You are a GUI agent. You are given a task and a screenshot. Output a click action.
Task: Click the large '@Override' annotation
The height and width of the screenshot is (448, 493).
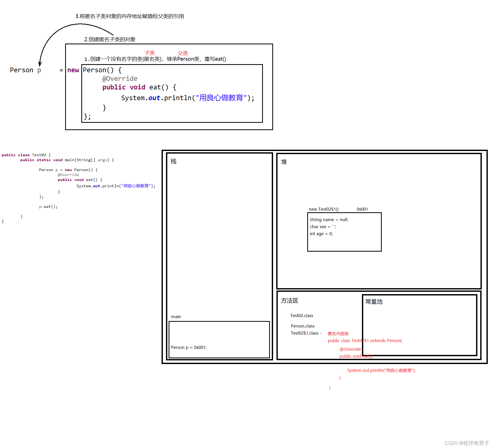click(x=120, y=78)
